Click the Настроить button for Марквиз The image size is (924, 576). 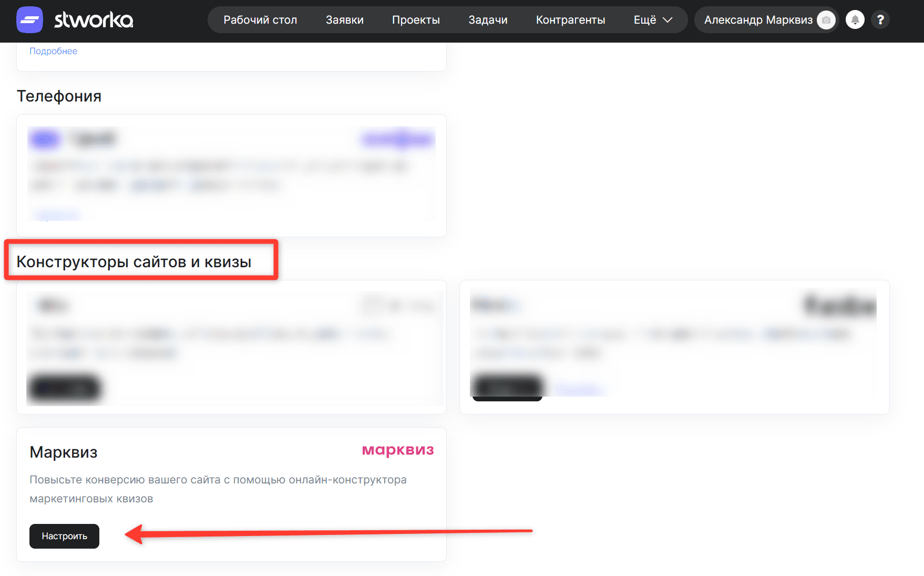click(64, 536)
